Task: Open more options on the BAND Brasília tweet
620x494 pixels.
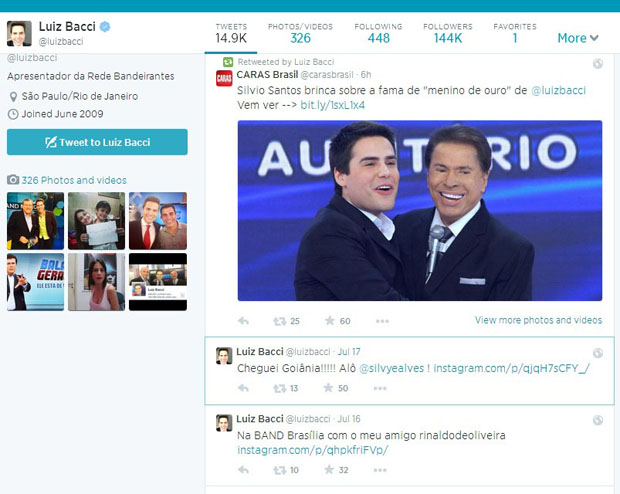Action: [x=380, y=470]
